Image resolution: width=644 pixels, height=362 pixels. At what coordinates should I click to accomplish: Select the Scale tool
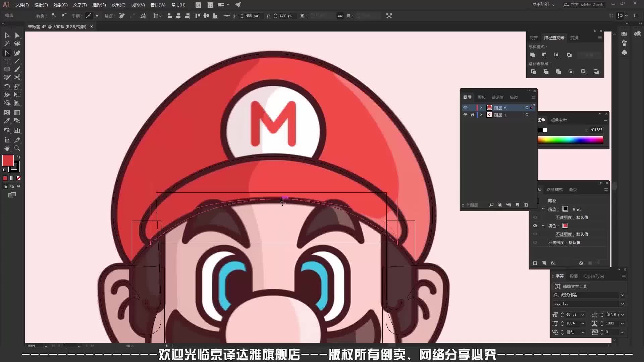coord(17,87)
